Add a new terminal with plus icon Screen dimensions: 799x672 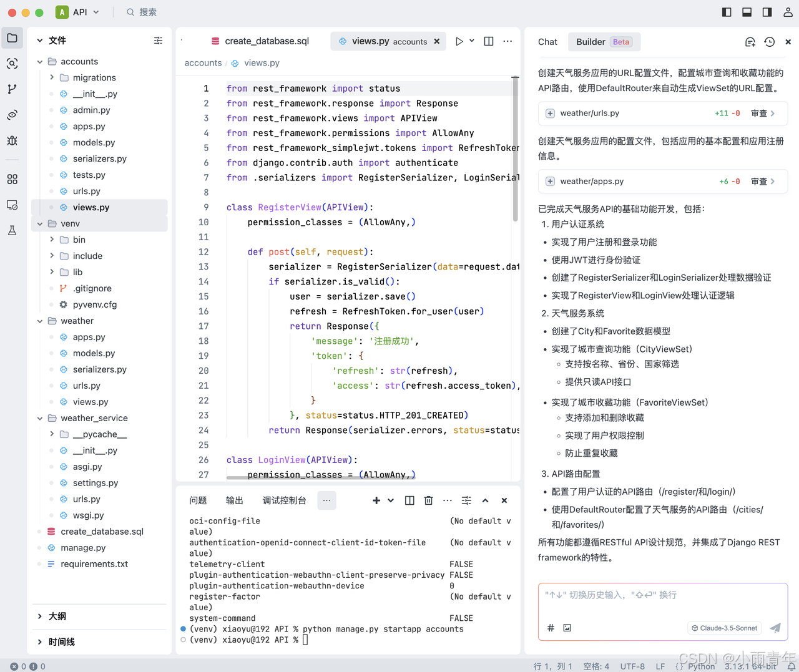376,500
